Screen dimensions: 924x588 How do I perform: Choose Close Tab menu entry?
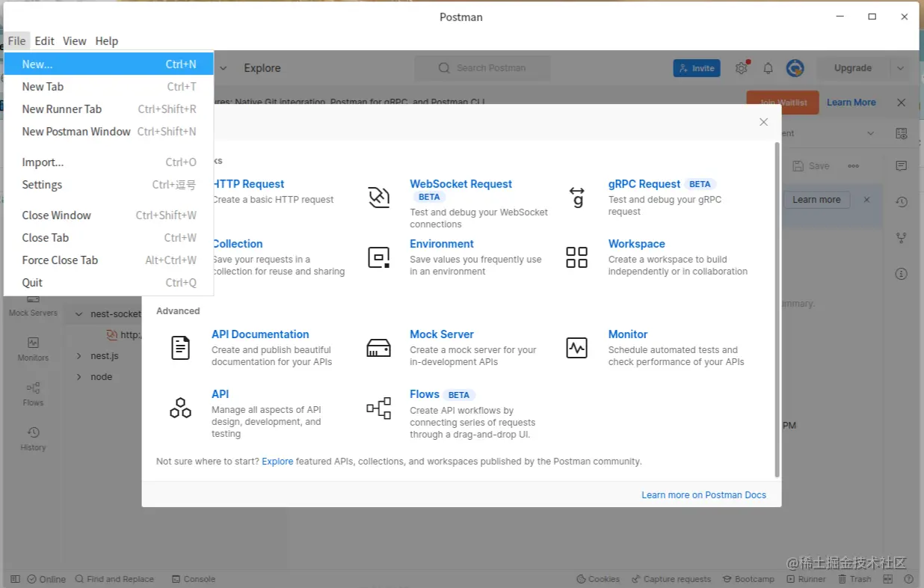pyautogui.click(x=109, y=238)
